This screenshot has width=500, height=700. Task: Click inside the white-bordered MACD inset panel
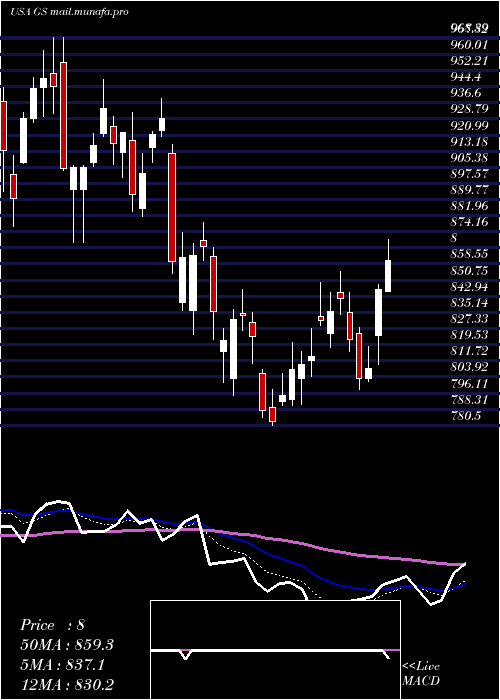tap(275, 650)
